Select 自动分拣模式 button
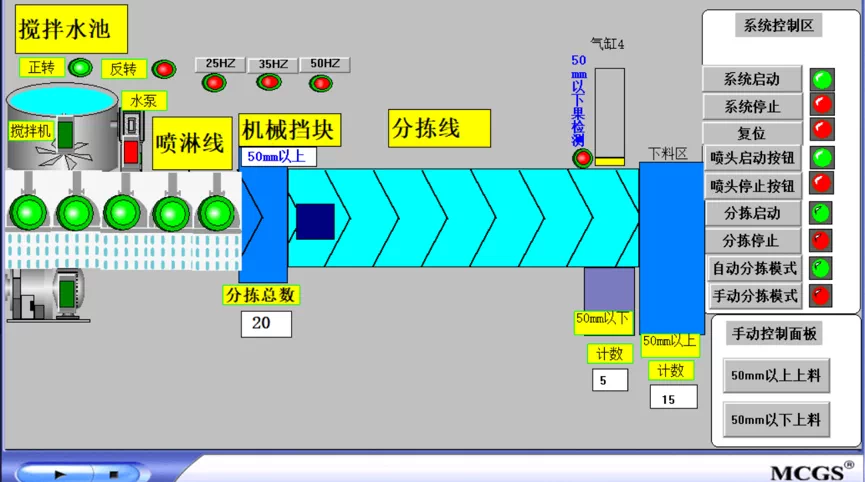Viewport: 865px width, 482px height. pos(755,268)
